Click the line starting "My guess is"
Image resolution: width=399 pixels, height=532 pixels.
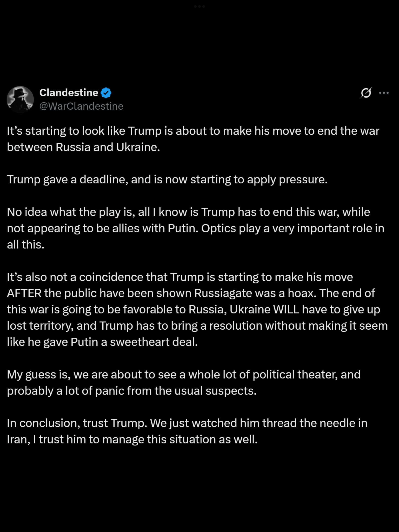click(184, 374)
